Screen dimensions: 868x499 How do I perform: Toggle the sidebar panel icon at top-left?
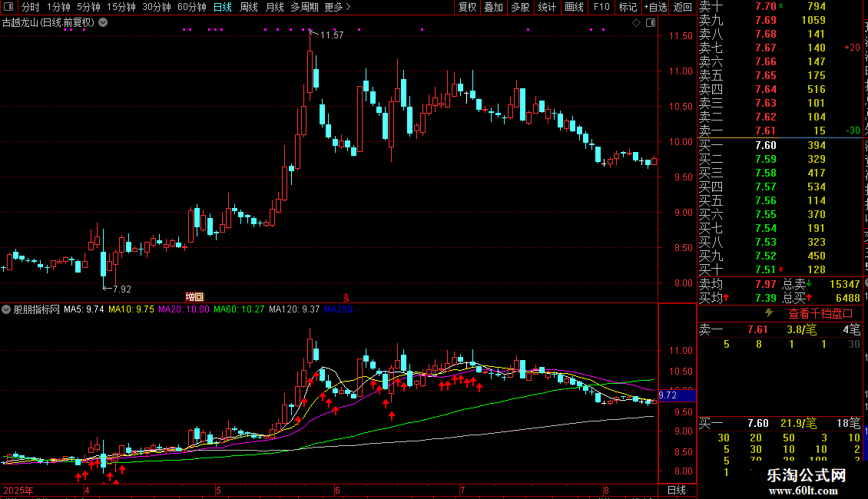(x=8, y=7)
